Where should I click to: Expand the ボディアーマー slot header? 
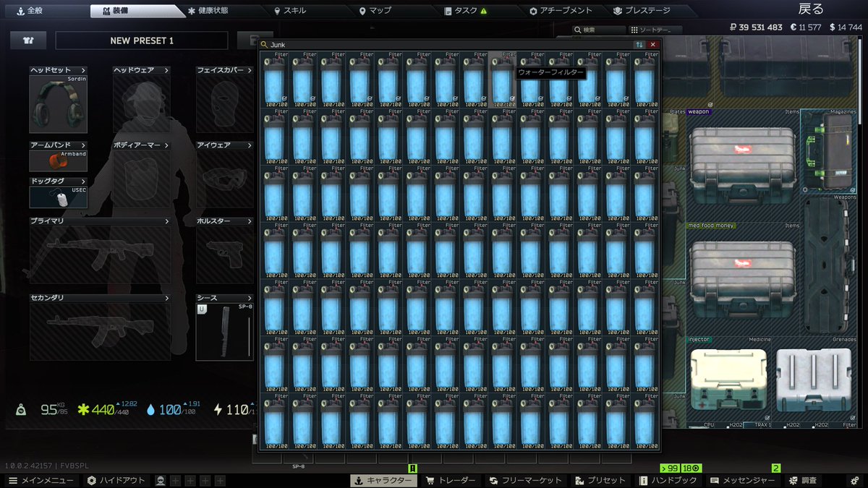tap(142, 145)
